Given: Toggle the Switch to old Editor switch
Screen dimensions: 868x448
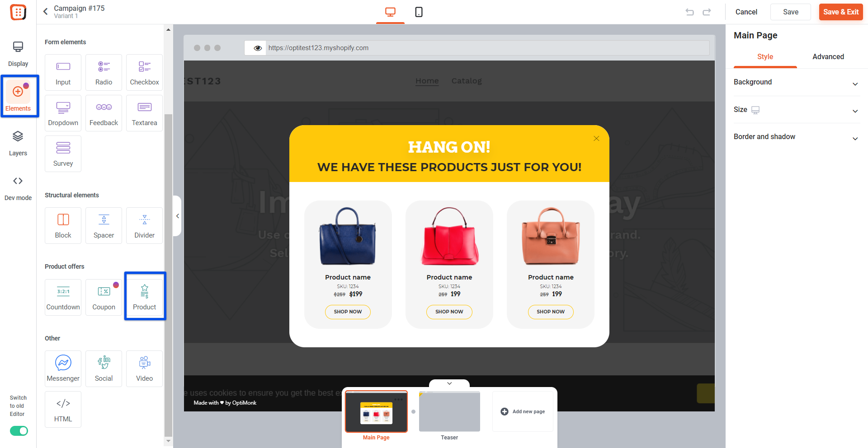Looking at the screenshot, I should [x=19, y=431].
